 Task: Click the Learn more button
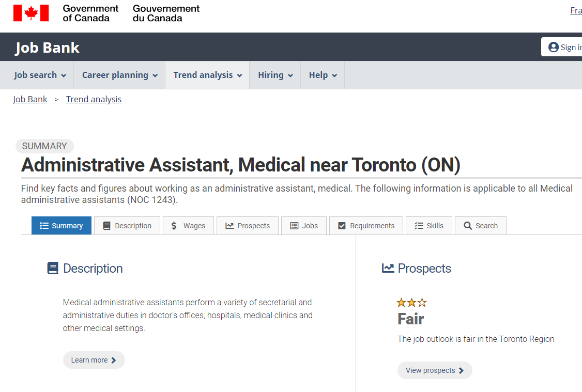(x=94, y=360)
